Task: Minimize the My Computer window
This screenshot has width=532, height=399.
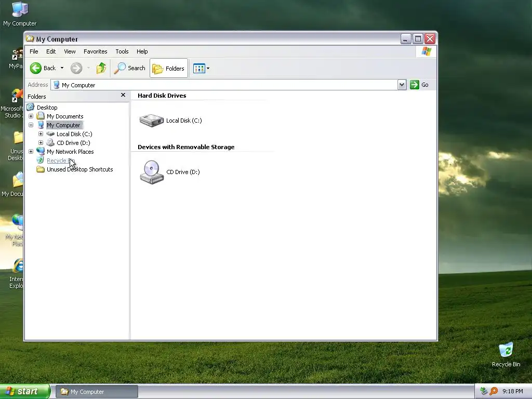Action: coord(405,39)
